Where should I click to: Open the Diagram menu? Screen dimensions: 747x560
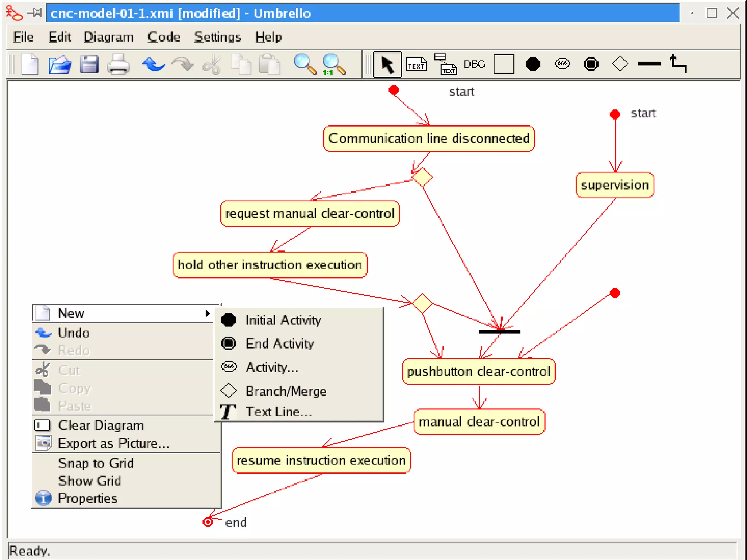(108, 37)
